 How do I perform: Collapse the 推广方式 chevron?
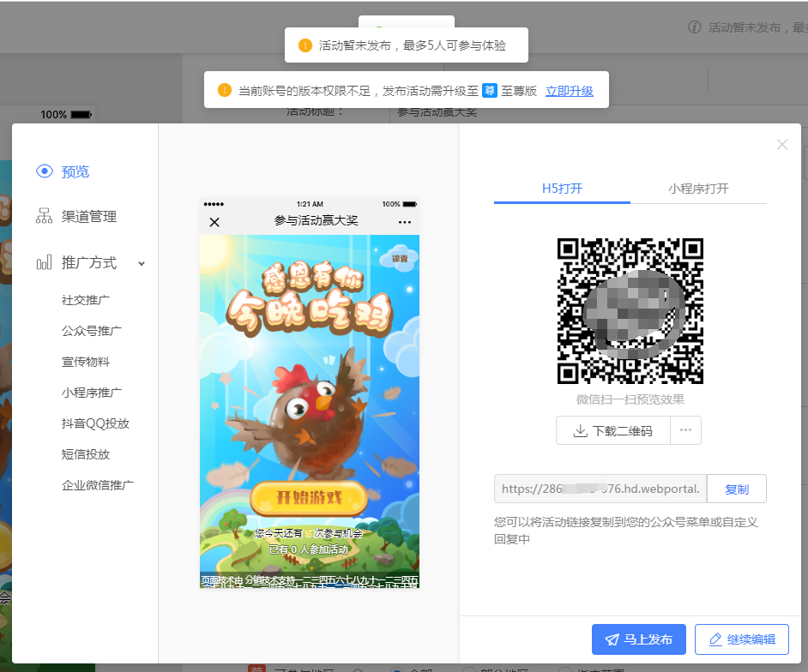click(x=142, y=263)
